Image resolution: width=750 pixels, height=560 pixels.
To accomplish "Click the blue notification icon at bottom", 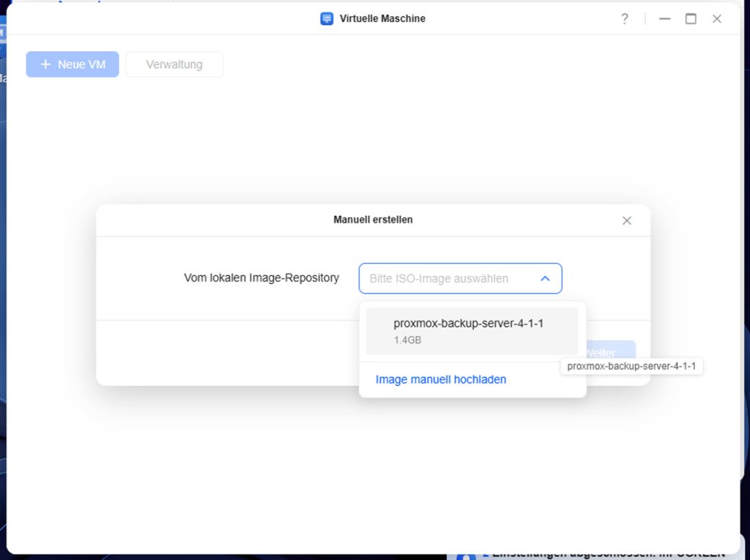I will [466, 556].
